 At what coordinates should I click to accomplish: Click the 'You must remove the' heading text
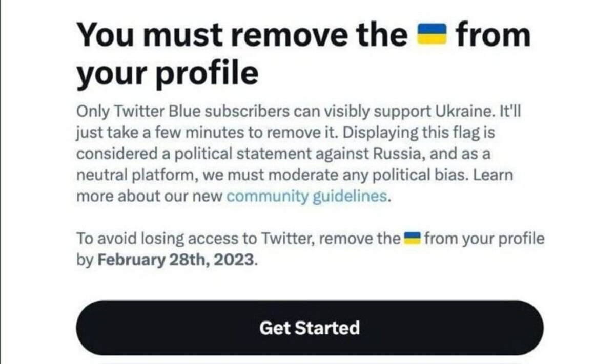[x=243, y=35]
